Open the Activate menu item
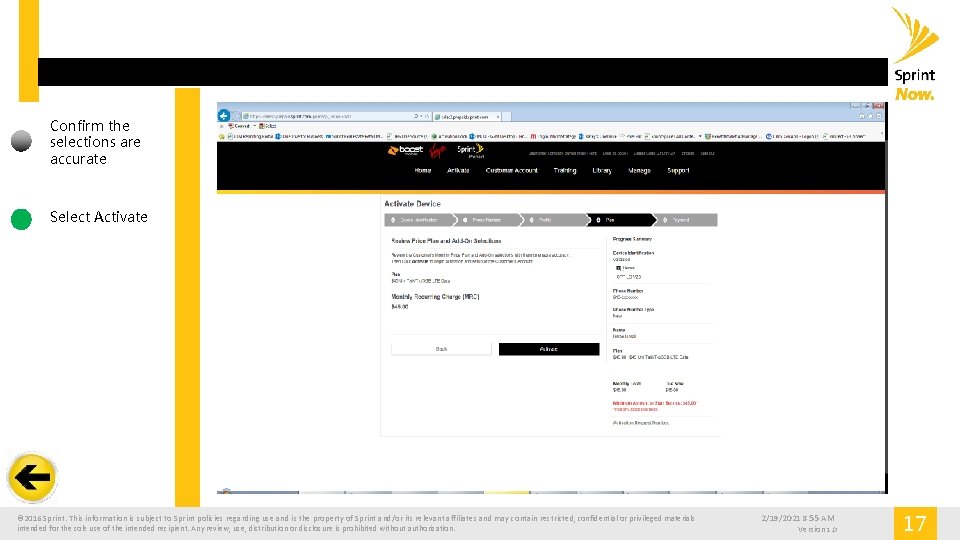Viewport: 960px width, 540px height. (x=458, y=171)
